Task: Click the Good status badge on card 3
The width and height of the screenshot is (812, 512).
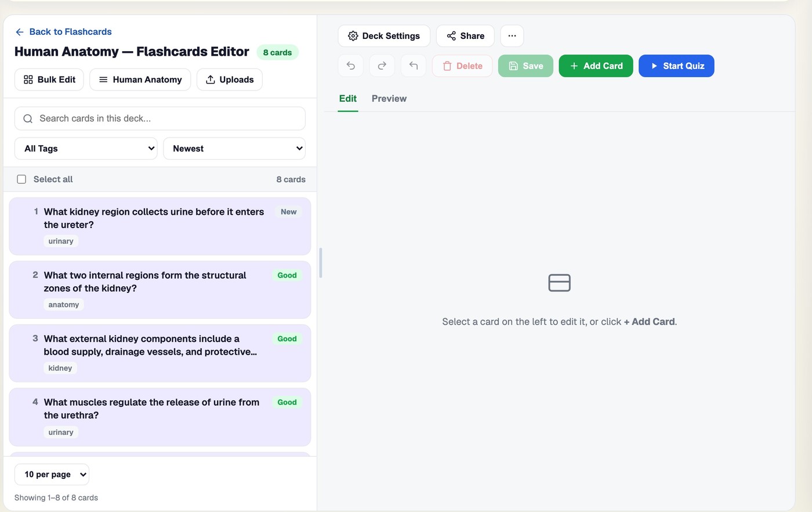Action: coord(287,338)
